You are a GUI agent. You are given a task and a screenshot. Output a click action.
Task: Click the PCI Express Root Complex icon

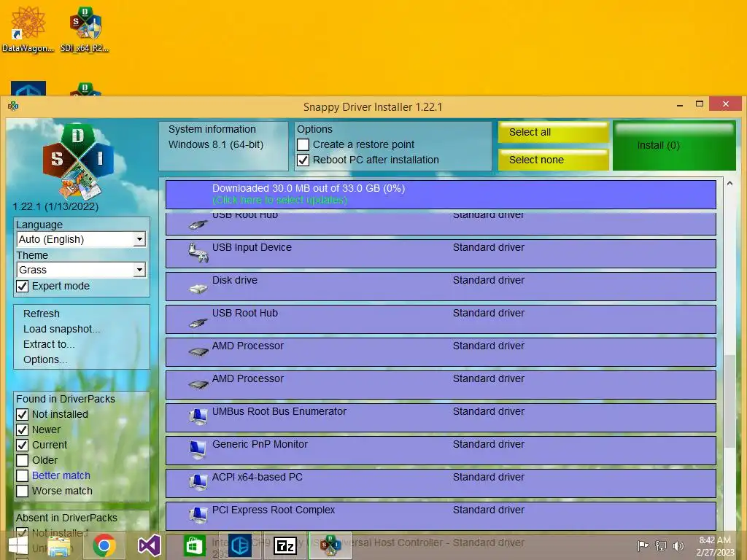198,516
